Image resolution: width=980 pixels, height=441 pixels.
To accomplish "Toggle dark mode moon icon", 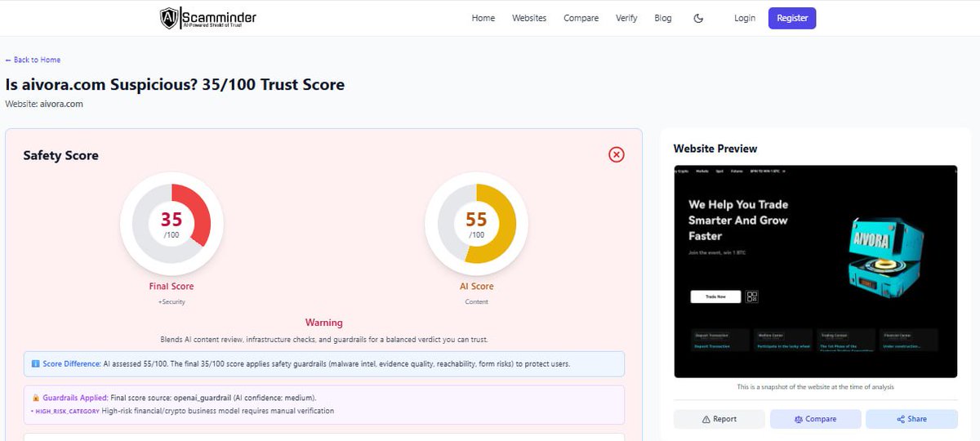I will coord(698,18).
